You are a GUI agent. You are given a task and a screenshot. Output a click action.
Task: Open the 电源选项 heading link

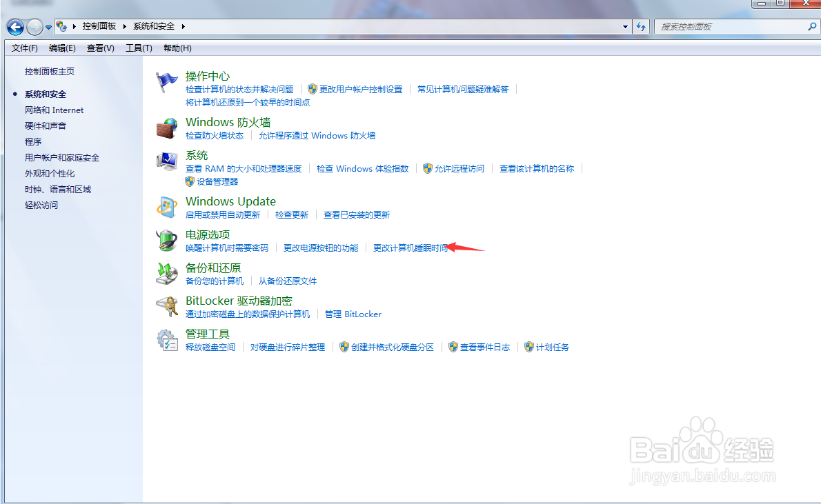(208, 235)
